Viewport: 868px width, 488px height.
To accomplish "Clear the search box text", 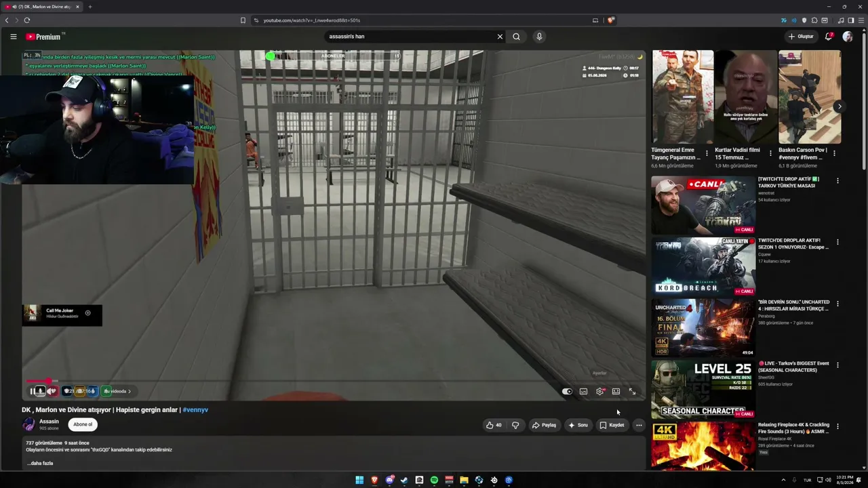I will (500, 37).
